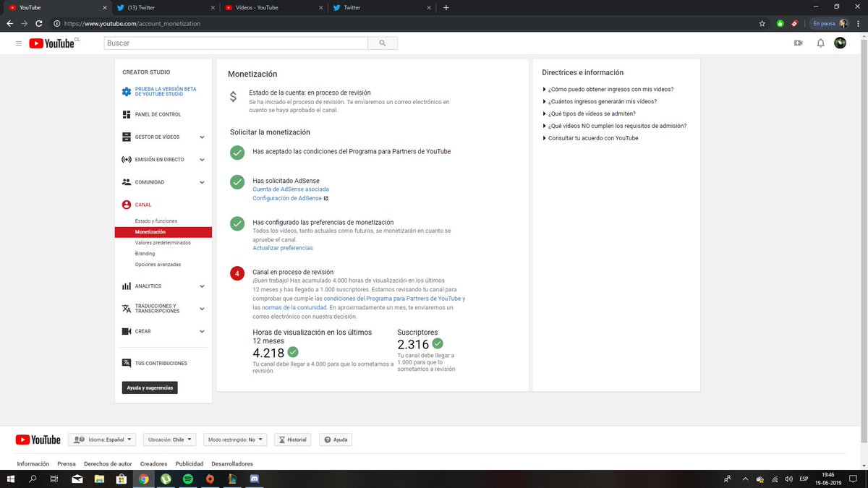Expand the Analytics section

pyautogui.click(x=202, y=286)
